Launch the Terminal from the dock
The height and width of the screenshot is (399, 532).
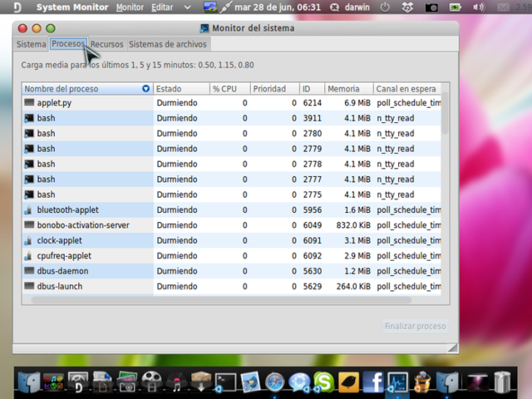pos(225,382)
